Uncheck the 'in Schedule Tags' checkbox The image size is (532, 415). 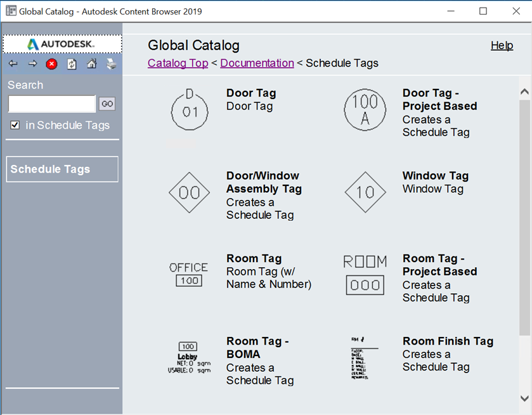tap(15, 126)
